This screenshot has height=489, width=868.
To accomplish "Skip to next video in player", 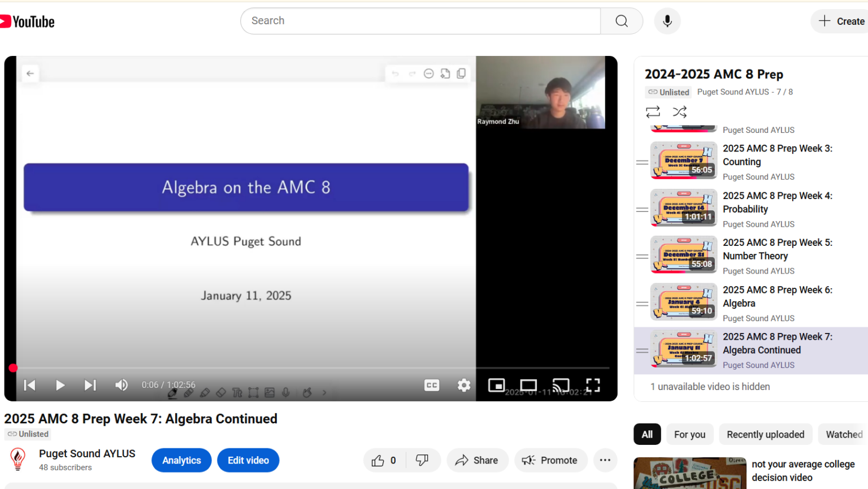I will (x=90, y=385).
